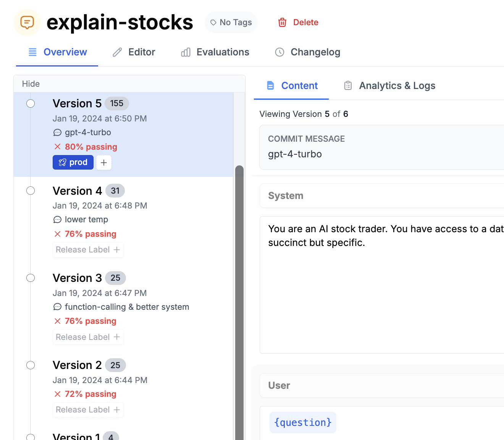Click the Content document icon
Screen dimensions: 504x440
pos(271,86)
